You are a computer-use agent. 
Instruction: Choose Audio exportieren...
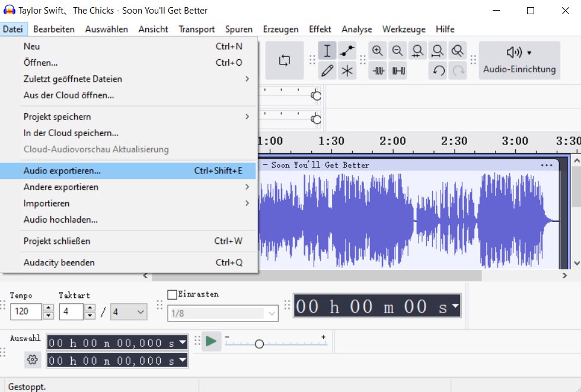click(x=128, y=171)
